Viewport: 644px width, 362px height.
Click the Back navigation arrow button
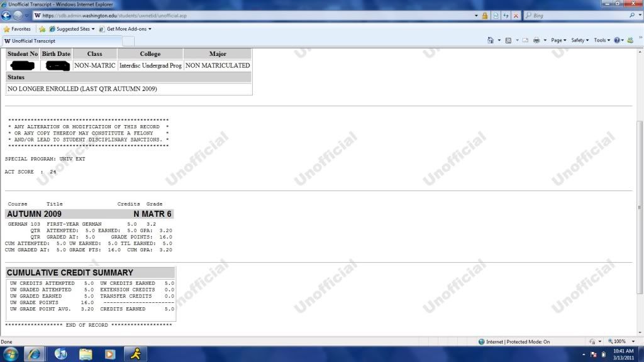[7, 15]
